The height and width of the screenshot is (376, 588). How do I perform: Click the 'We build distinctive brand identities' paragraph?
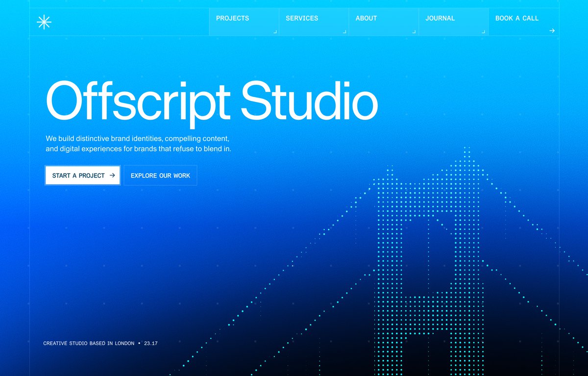click(x=138, y=144)
